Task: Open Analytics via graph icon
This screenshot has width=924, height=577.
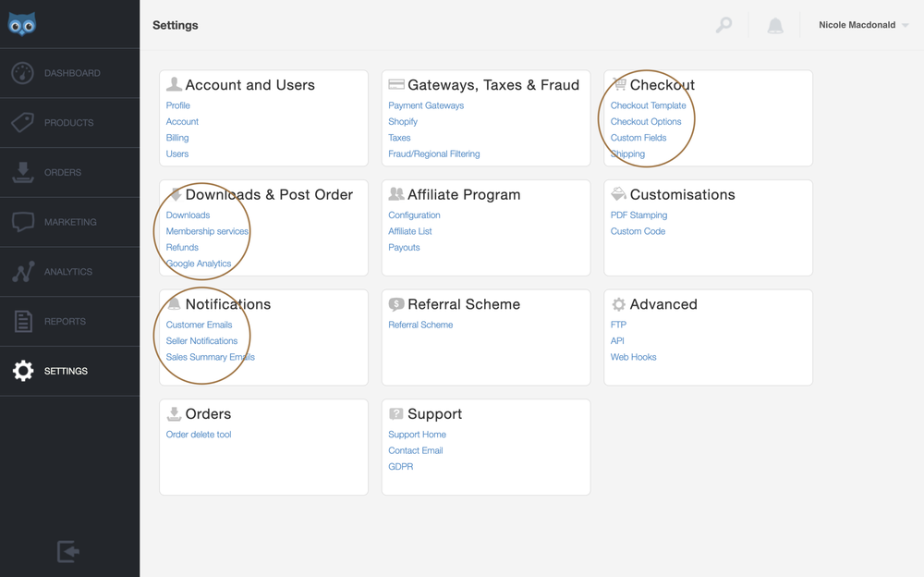Action: point(23,272)
